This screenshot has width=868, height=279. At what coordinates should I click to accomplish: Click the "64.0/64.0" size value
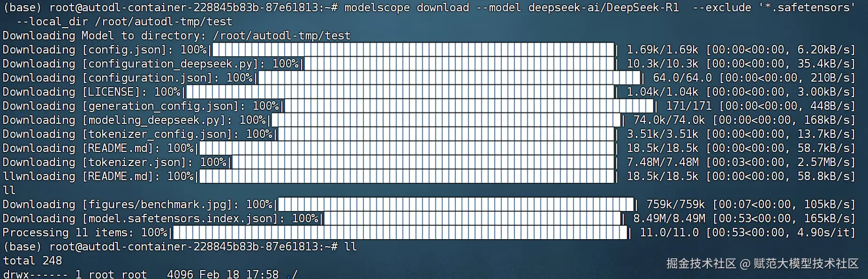[x=682, y=78]
